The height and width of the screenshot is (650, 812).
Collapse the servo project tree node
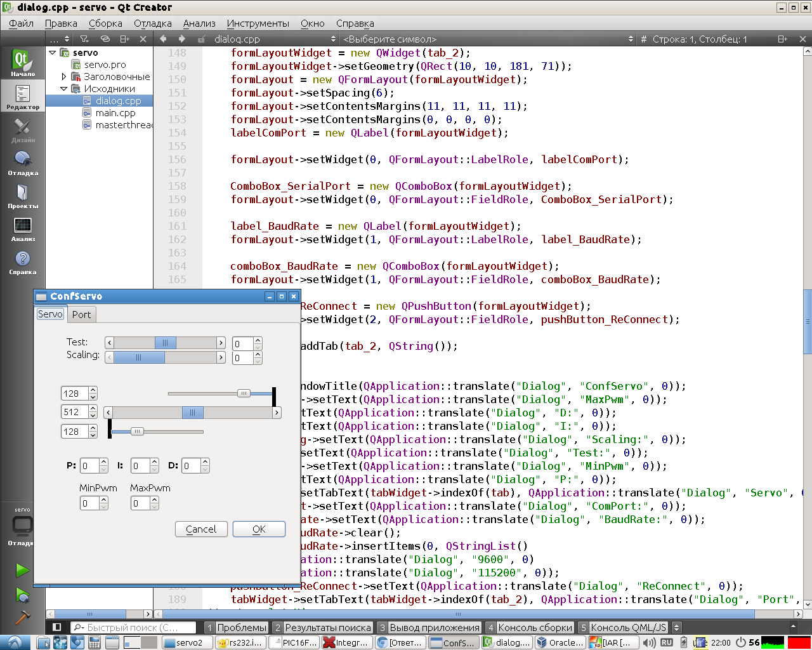pyautogui.click(x=53, y=53)
